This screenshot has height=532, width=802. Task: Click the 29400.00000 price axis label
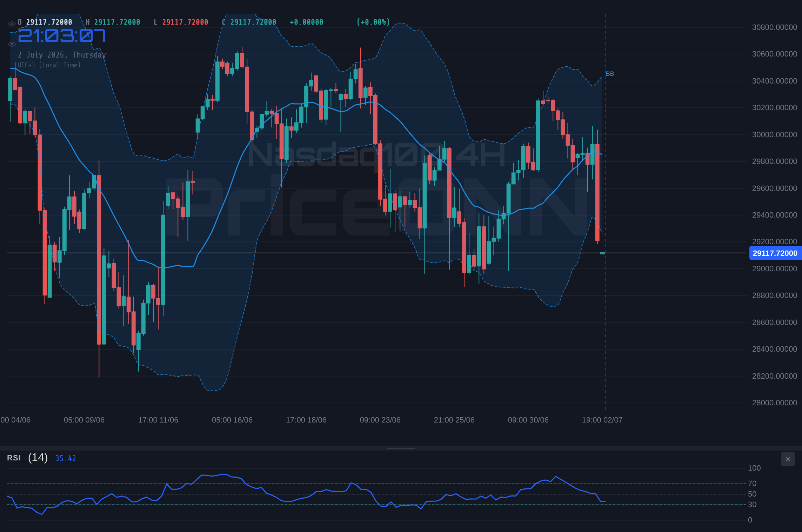click(x=774, y=215)
